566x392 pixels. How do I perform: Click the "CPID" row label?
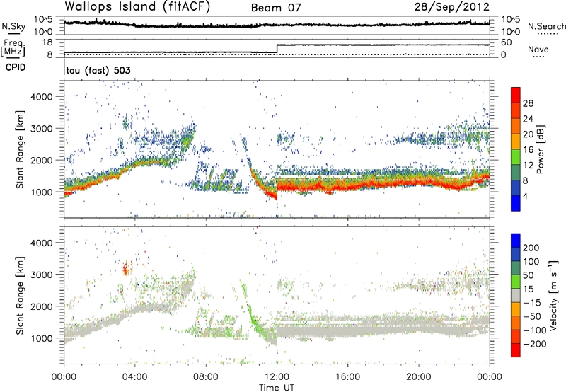pyautogui.click(x=16, y=67)
